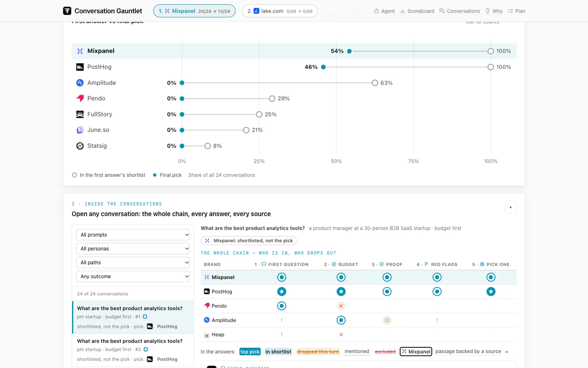This screenshot has height=368, width=588.
Task: Open the All paths dropdown
Action: [x=133, y=262]
